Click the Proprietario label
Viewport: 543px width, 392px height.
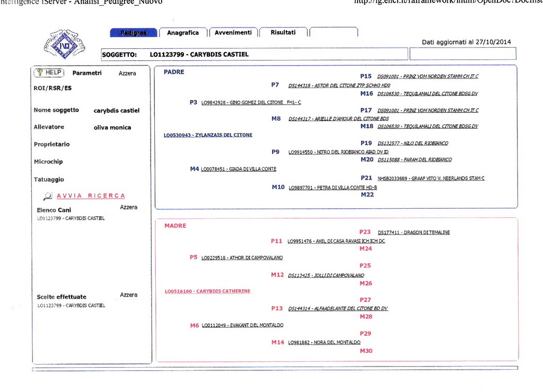pos(51,144)
